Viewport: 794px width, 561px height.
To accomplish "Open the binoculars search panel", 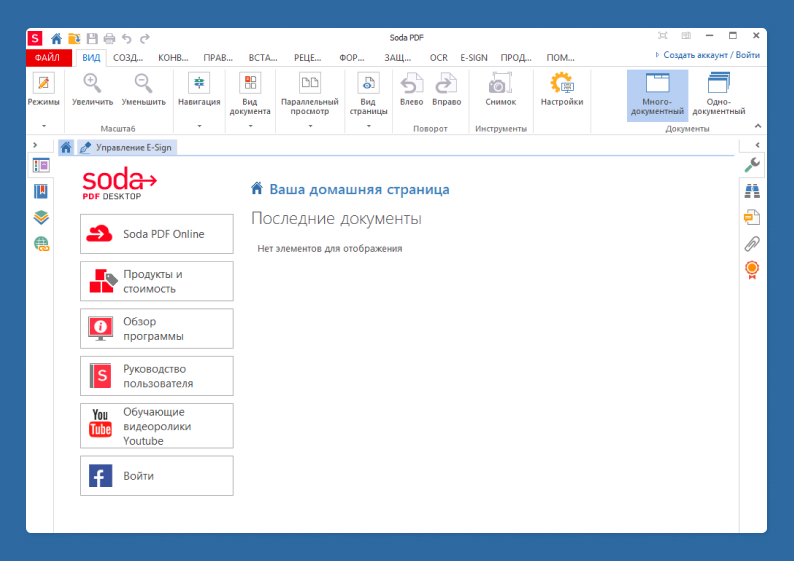I will tap(752, 191).
